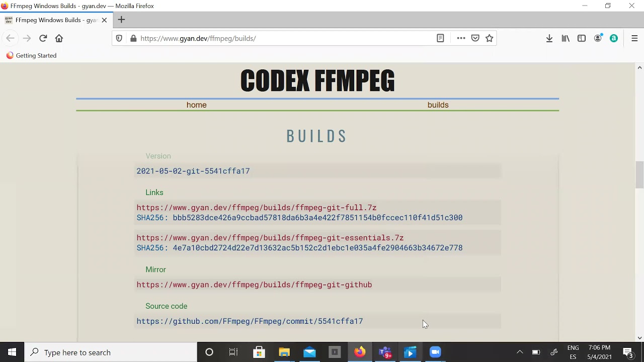The height and width of the screenshot is (362, 644).
Task: Open Zoom from the taskbar
Action: (x=435, y=352)
